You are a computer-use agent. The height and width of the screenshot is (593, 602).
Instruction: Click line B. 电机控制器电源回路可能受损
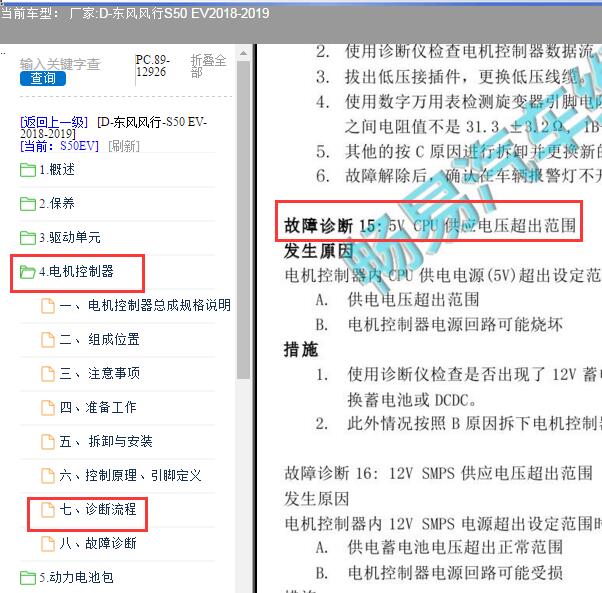pos(439,573)
